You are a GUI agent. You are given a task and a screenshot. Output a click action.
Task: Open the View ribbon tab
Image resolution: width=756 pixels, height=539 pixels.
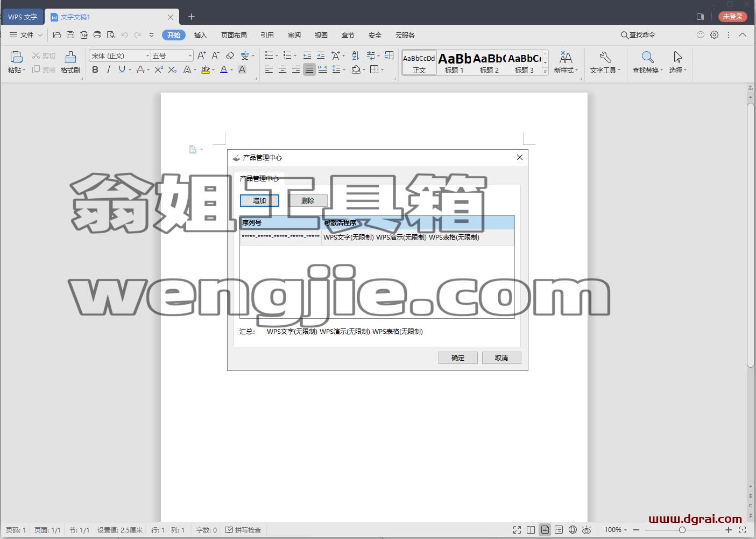coord(321,35)
